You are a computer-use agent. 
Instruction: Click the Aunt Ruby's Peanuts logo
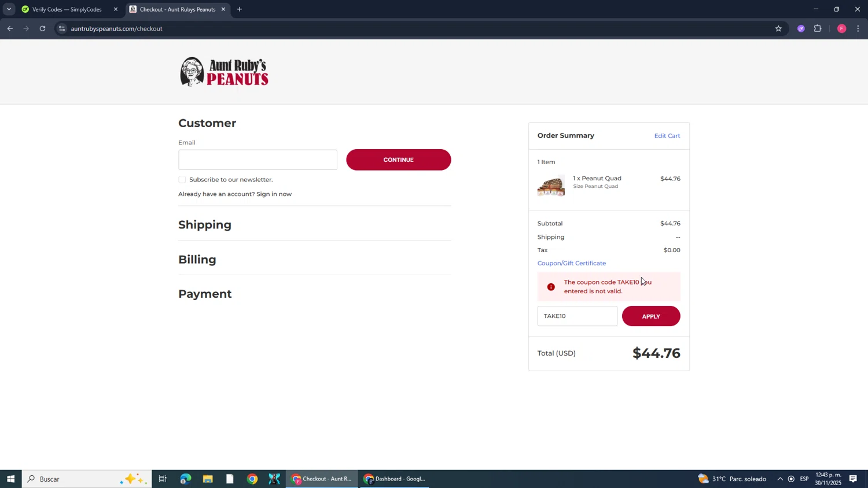pyautogui.click(x=224, y=72)
